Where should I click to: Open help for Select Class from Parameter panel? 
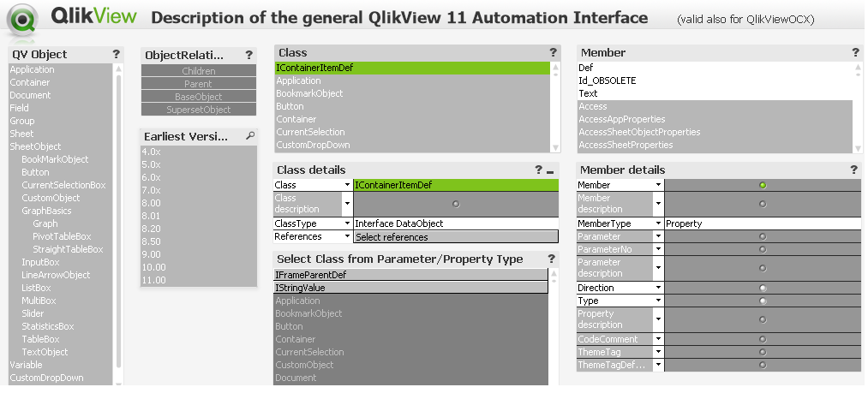(x=551, y=259)
